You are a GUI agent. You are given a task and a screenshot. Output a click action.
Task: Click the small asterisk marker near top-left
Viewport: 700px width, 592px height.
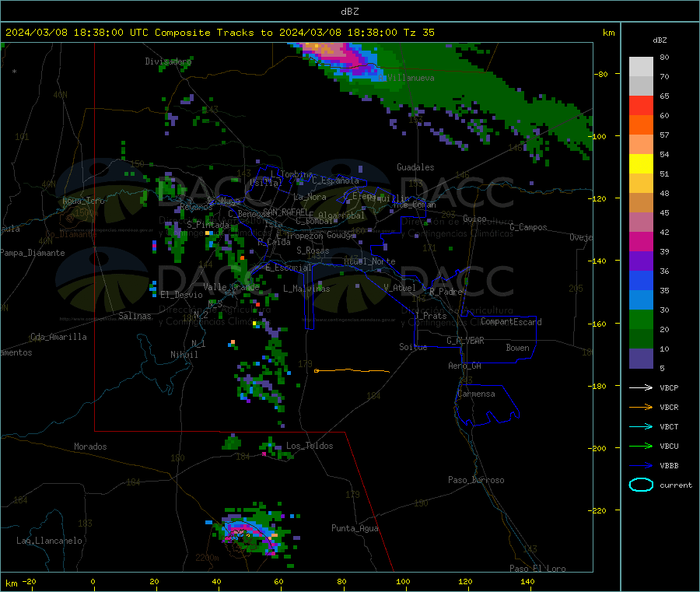[x=15, y=72]
